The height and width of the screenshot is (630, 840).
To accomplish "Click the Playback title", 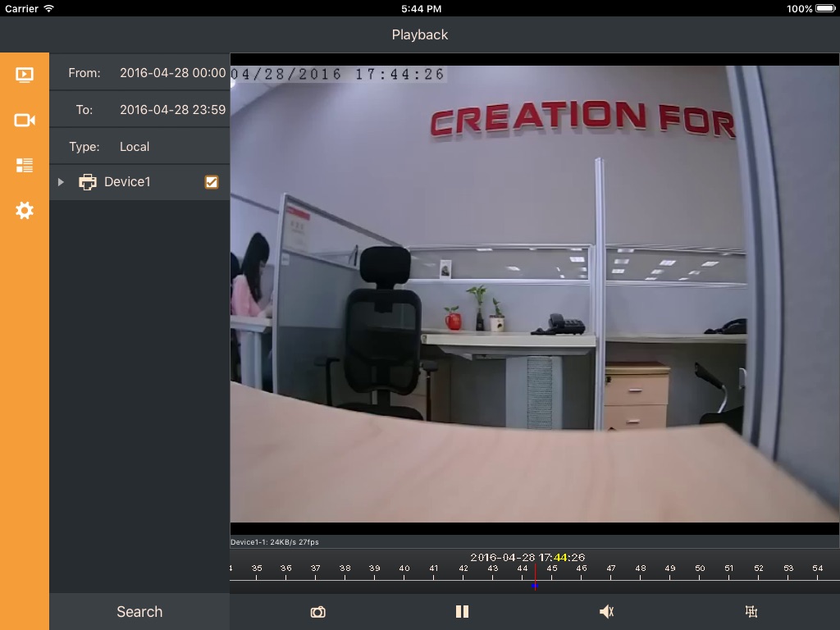I will [419, 34].
